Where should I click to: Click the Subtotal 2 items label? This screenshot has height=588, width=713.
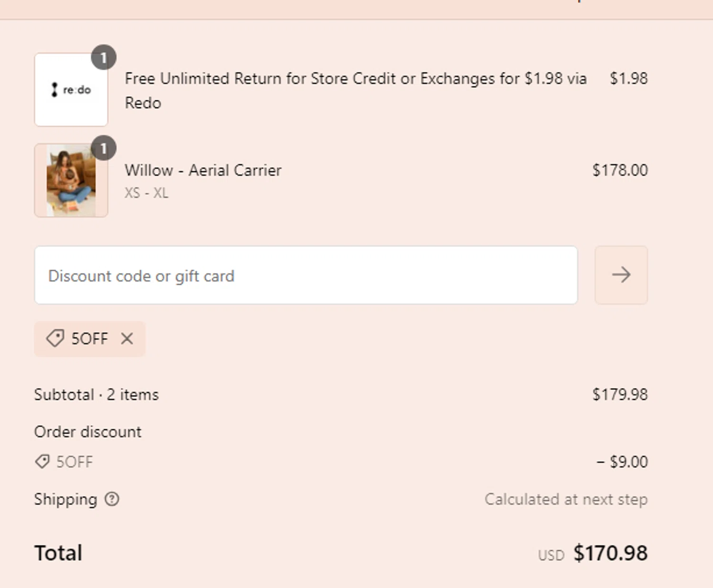click(96, 395)
